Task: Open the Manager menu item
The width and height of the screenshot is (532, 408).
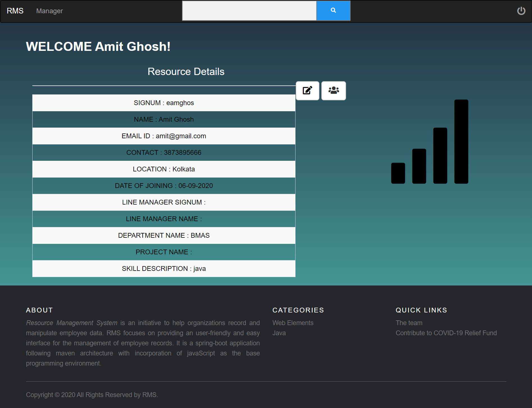Action: pos(49,11)
